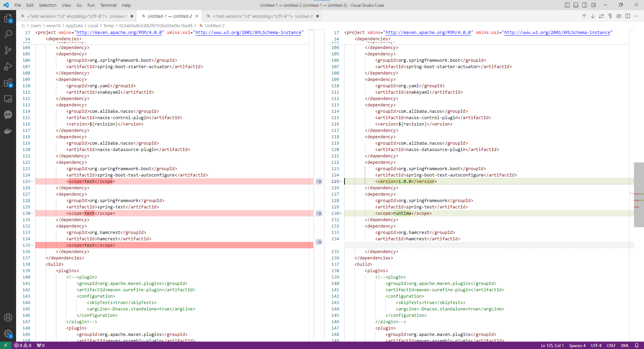Swap left and right editor sides
The image size is (644, 349).
tap(601, 16)
